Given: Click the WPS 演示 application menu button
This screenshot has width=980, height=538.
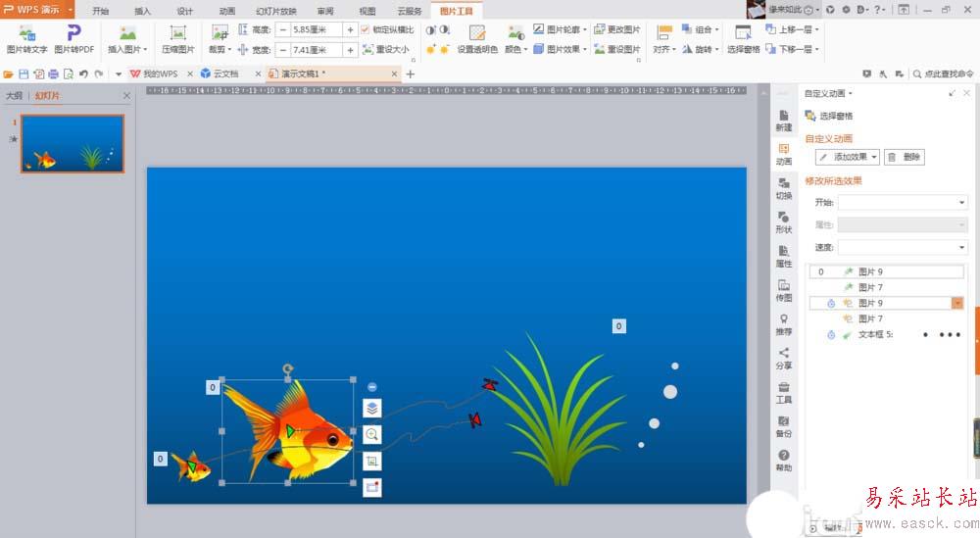Looking at the screenshot, I should point(37,10).
